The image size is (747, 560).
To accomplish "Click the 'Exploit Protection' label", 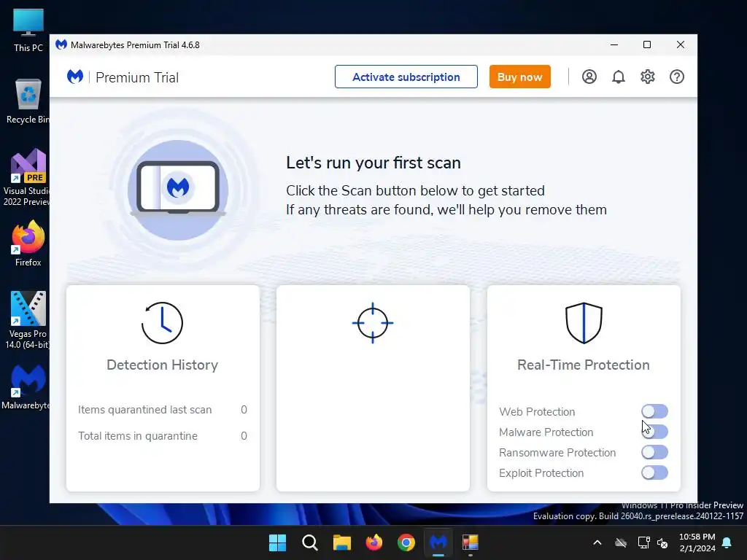I will click(x=541, y=472).
